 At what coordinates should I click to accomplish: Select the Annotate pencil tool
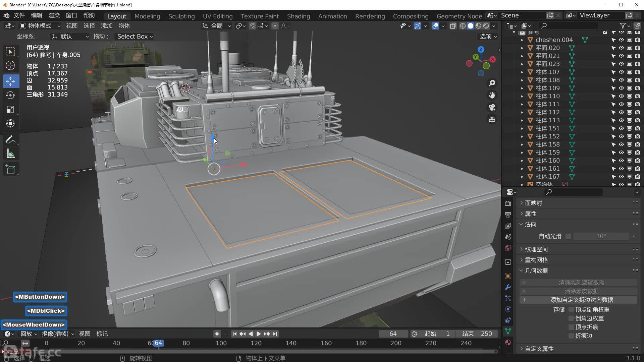point(10,139)
